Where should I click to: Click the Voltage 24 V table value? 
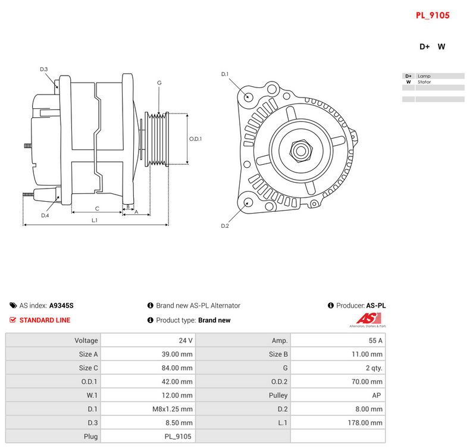pos(148,340)
